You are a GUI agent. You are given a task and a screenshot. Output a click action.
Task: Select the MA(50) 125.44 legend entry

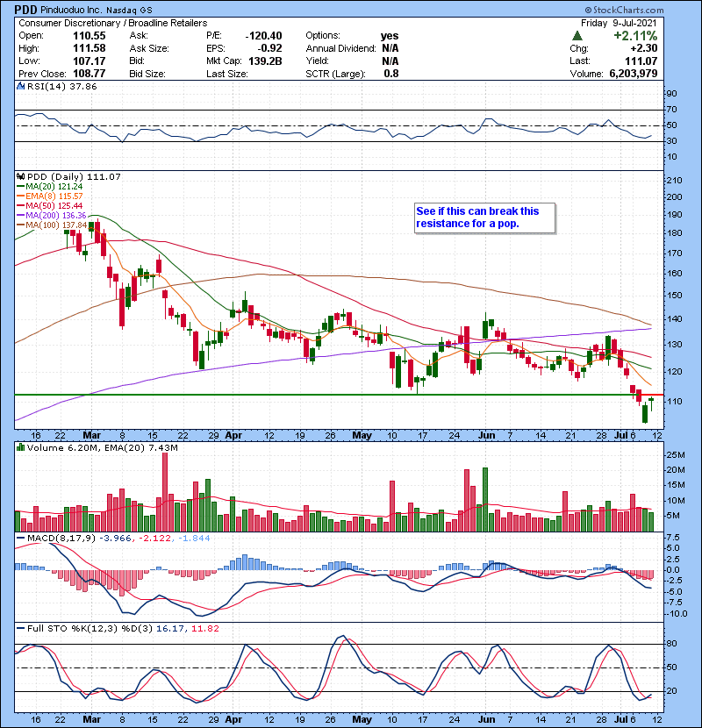pos(50,205)
